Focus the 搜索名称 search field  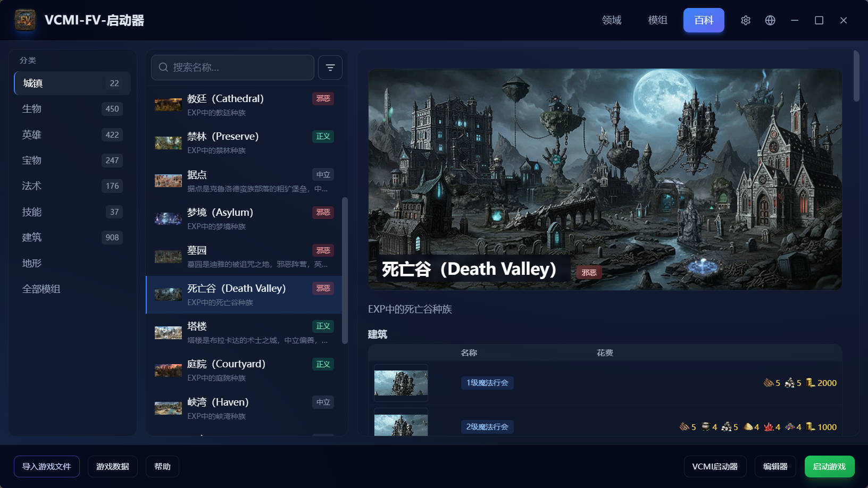[x=232, y=68]
